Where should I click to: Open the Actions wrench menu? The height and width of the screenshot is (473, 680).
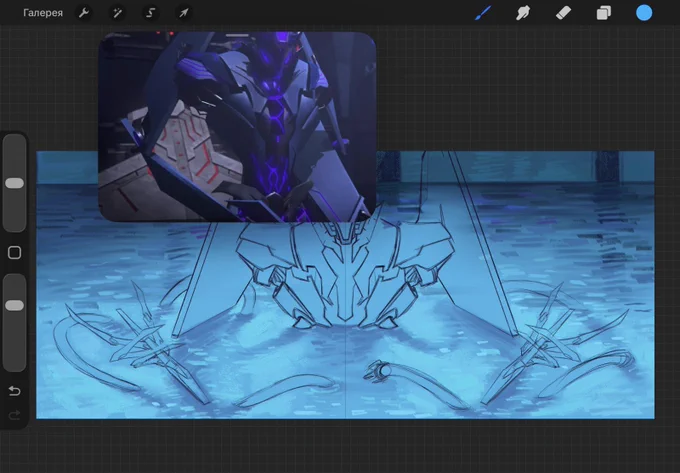click(84, 13)
